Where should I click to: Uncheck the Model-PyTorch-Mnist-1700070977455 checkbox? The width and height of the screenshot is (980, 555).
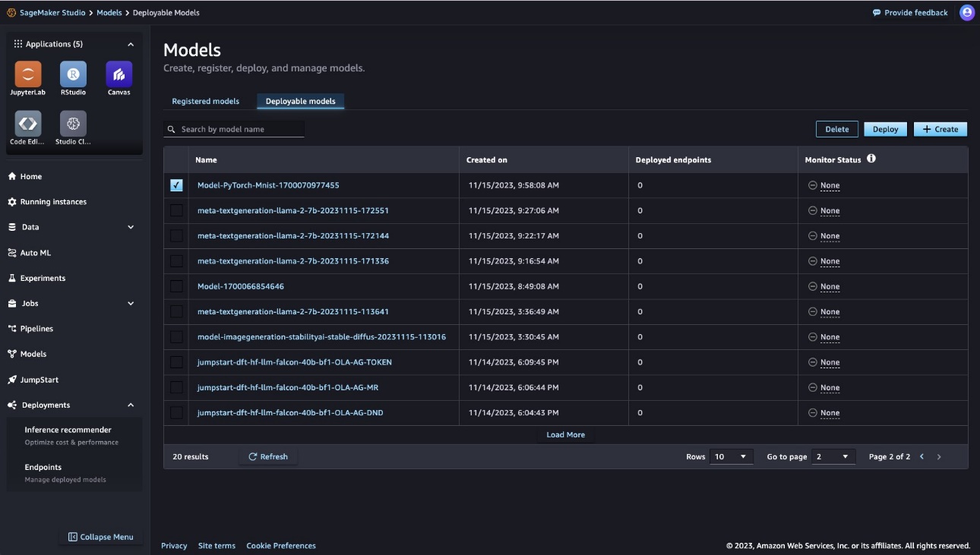pyautogui.click(x=176, y=185)
